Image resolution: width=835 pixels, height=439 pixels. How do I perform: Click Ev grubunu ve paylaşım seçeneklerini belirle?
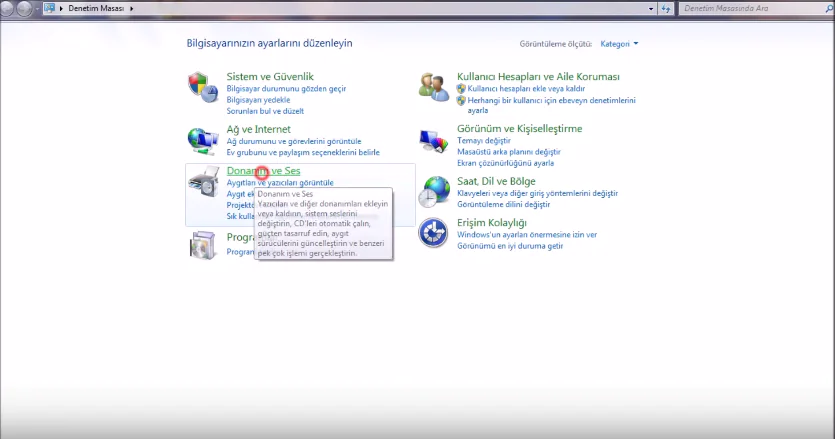click(303, 152)
